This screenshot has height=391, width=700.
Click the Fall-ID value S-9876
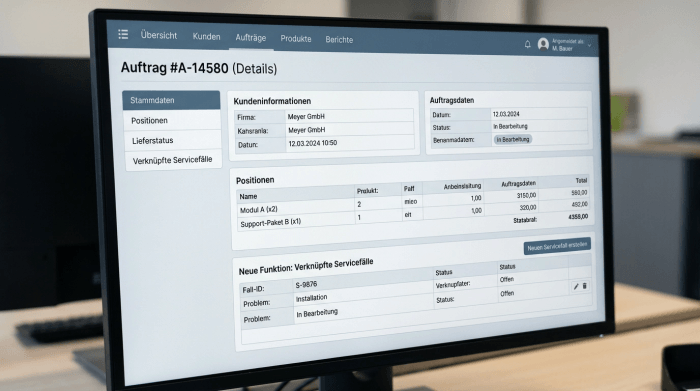306,284
